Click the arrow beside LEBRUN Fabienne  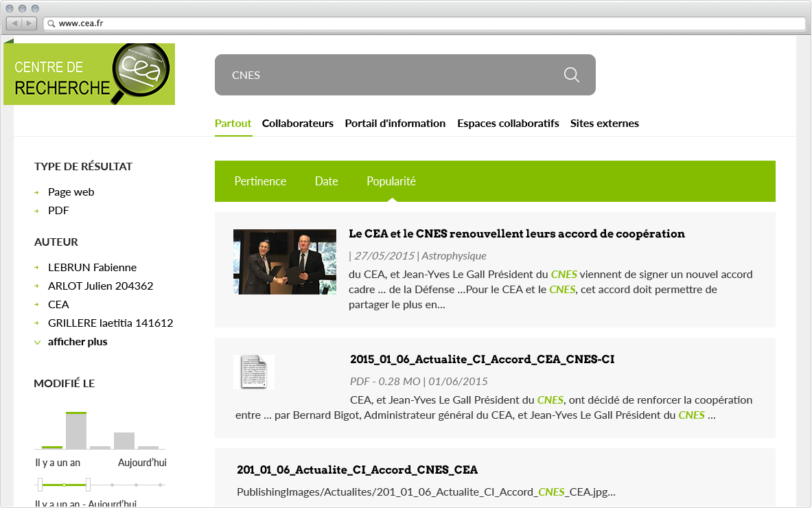[x=37, y=268]
